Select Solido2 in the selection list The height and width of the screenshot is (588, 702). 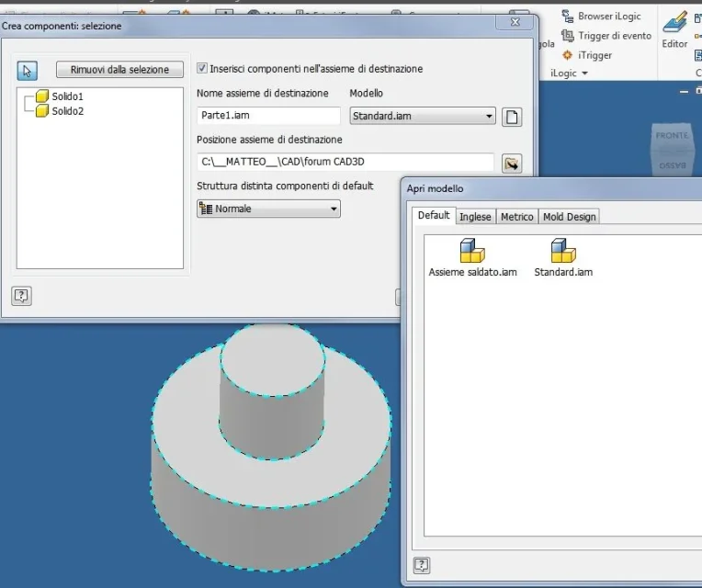[x=67, y=111]
